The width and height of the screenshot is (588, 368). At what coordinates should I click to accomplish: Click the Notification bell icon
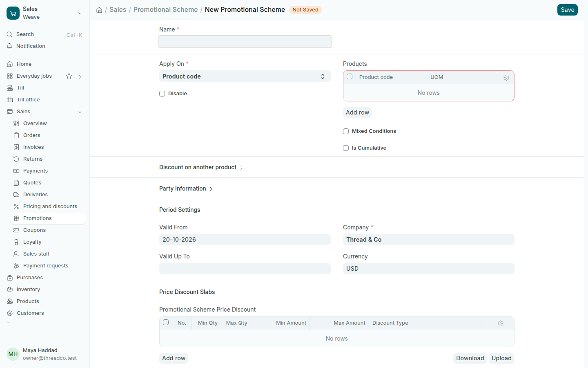(x=10, y=46)
